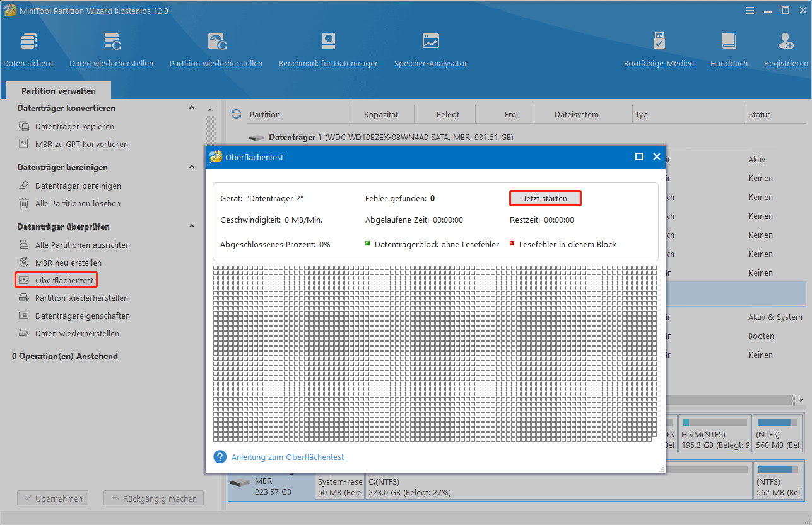Click the help question mark icon in dialog
The width and height of the screenshot is (812, 525).
[220, 457]
